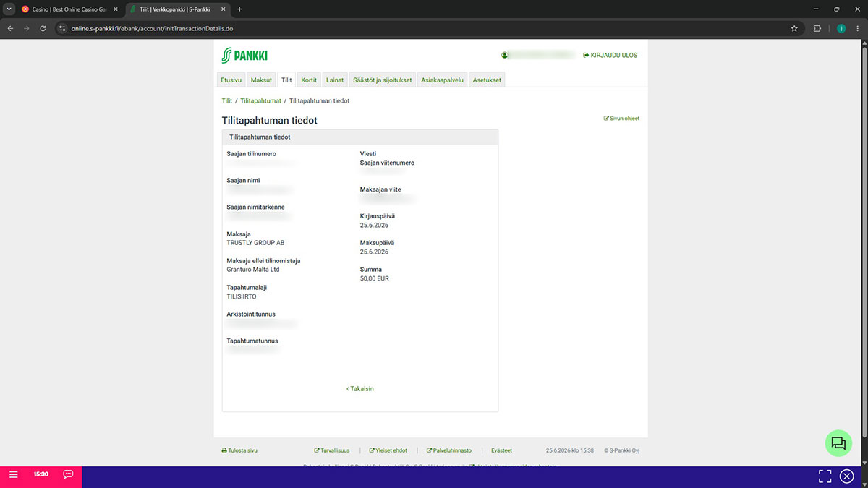The image size is (868, 488).
Task: Click the Kirjauspäivä date 25.6.2026
Action: [374, 226]
